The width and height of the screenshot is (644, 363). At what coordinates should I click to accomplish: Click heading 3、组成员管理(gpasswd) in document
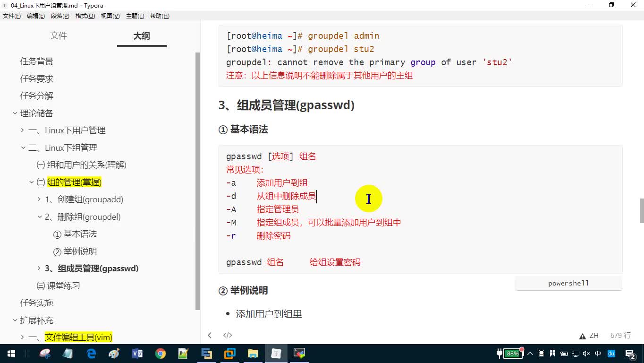[x=286, y=105]
